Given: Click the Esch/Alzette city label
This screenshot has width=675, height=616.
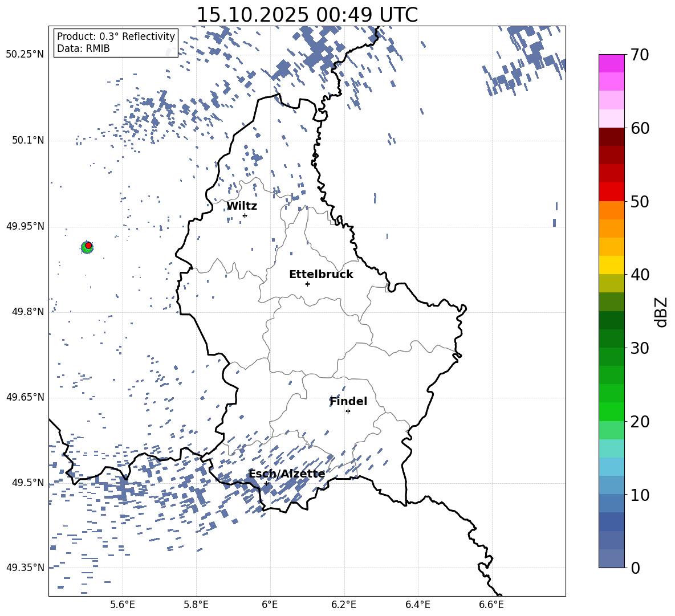Looking at the screenshot, I should pyautogui.click(x=287, y=474).
